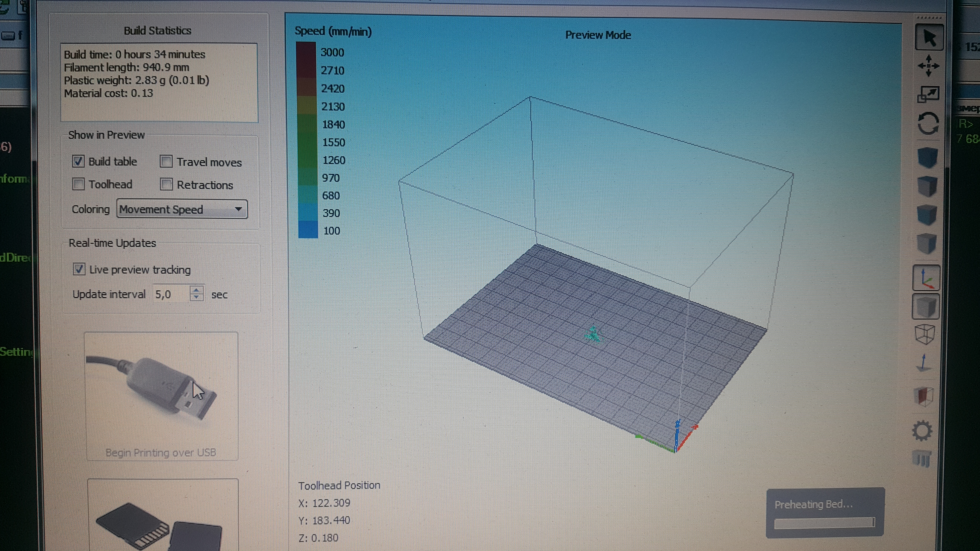Click the Speed (mm/min) legend heading
The height and width of the screenshot is (551, 980).
click(333, 31)
